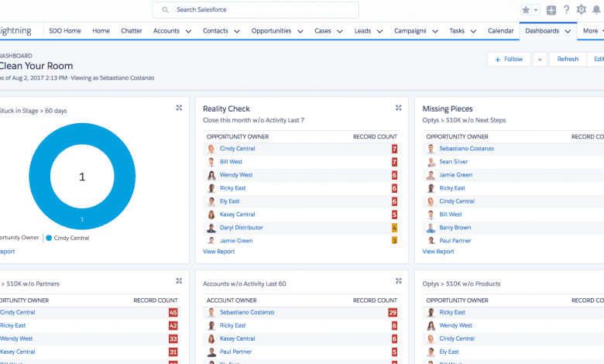Open the Opportunities tab

pyautogui.click(x=271, y=31)
